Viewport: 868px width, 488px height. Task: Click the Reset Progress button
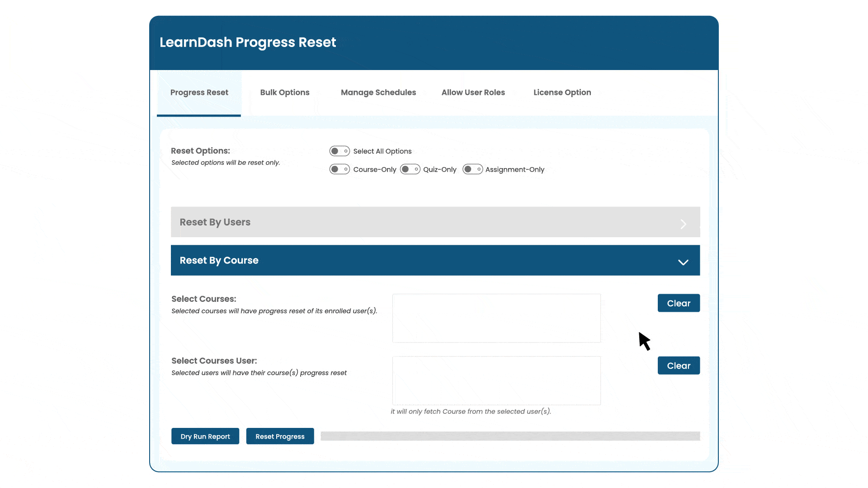pyautogui.click(x=280, y=436)
